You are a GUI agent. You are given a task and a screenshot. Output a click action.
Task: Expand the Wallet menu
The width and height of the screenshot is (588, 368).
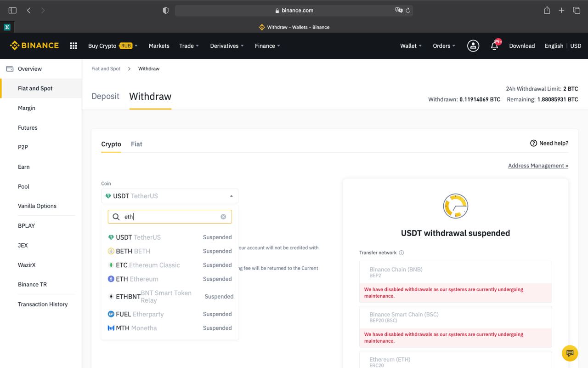pyautogui.click(x=411, y=46)
